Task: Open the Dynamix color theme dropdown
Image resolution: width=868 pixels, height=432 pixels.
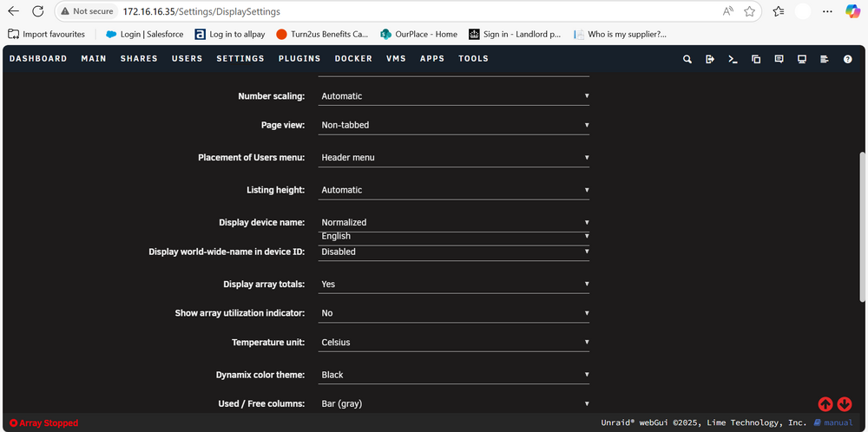Action: click(455, 375)
